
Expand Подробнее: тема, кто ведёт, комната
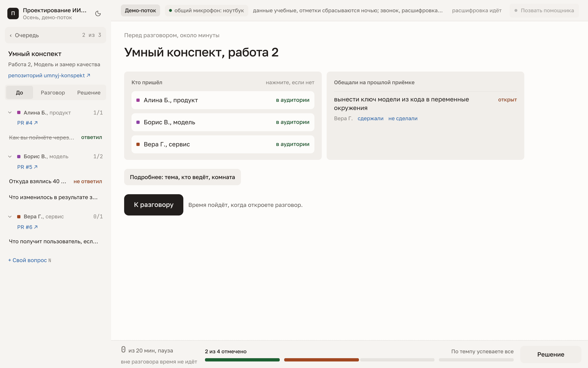tap(183, 177)
